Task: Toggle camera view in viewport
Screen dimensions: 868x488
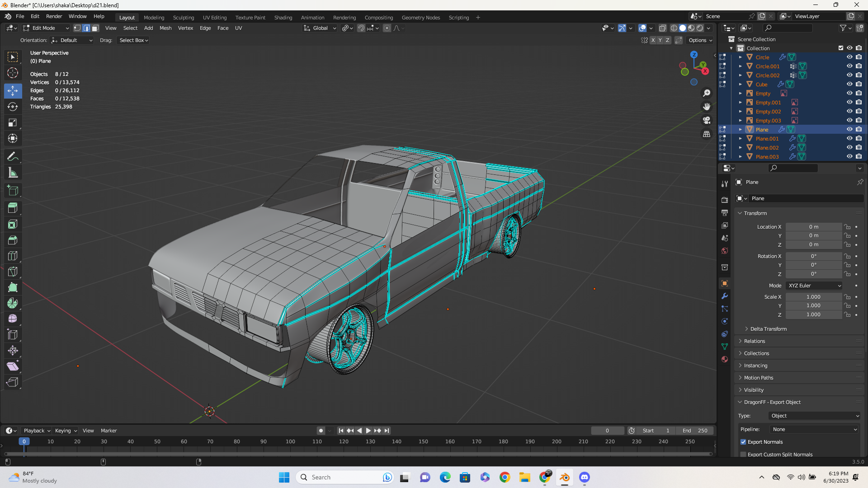Action: 707,120
